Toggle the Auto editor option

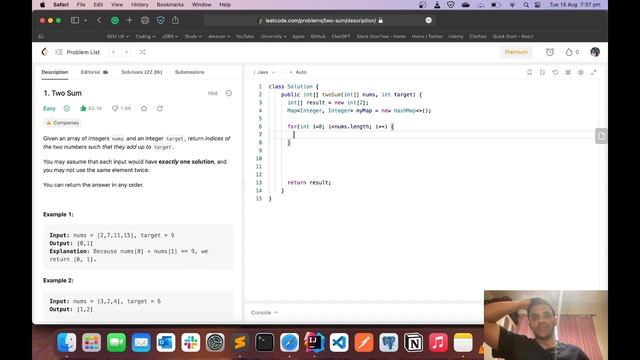[x=298, y=72]
